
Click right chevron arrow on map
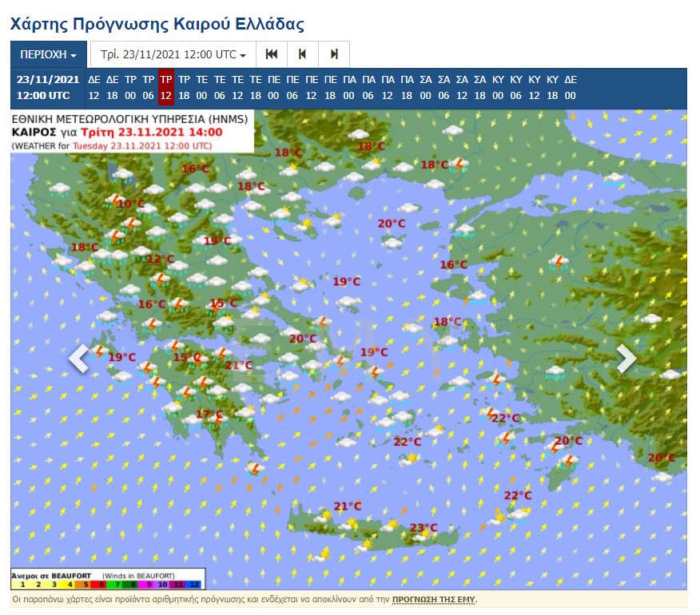626,358
